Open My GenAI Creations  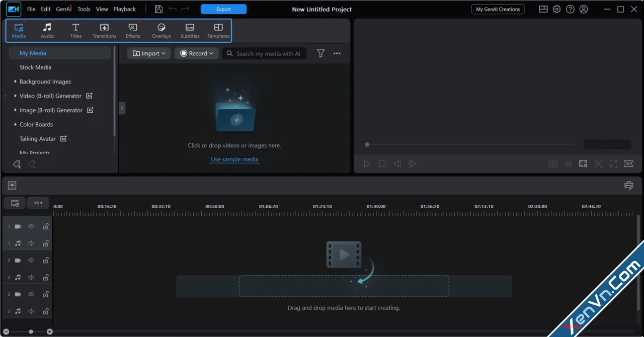[498, 9]
